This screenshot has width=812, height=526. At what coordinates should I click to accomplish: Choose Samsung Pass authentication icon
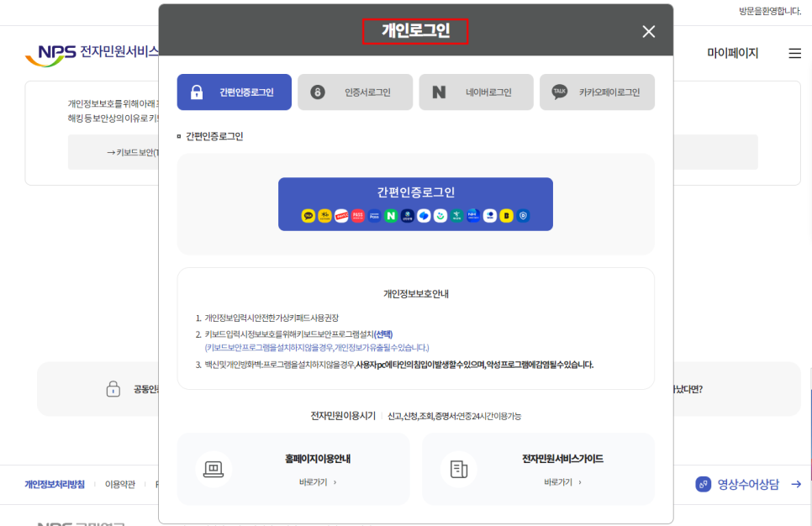pyautogui.click(x=374, y=216)
